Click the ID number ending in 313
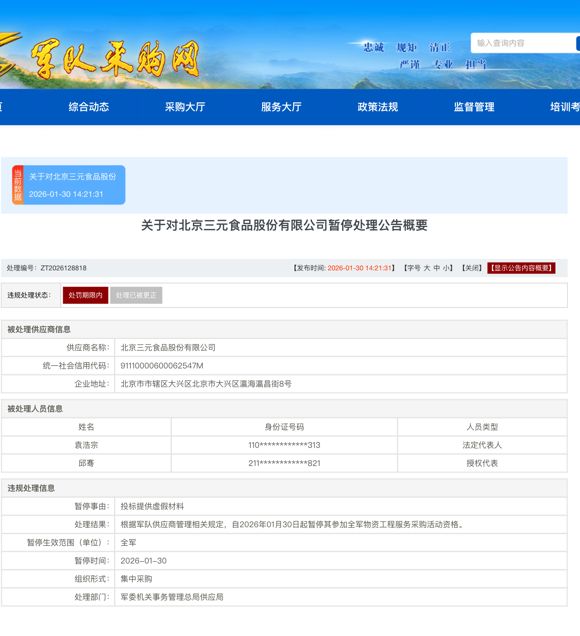 [x=284, y=445]
